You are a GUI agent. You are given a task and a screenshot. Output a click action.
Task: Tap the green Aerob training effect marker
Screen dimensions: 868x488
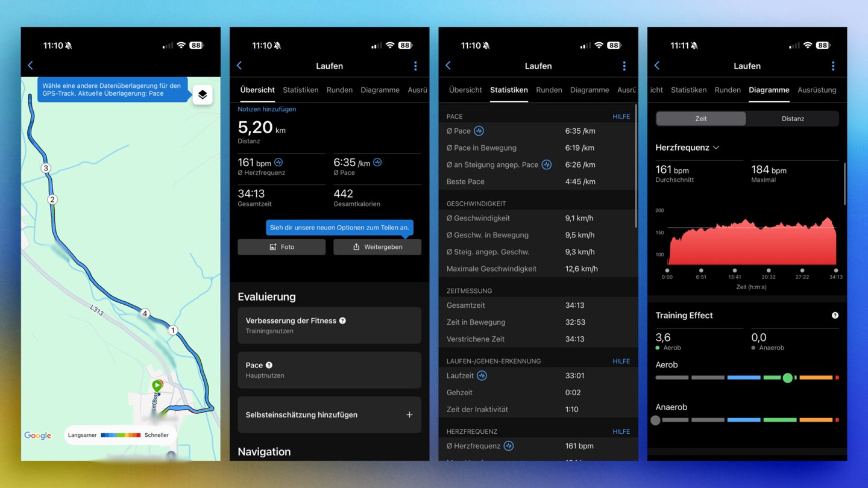click(x=787, y=378)
